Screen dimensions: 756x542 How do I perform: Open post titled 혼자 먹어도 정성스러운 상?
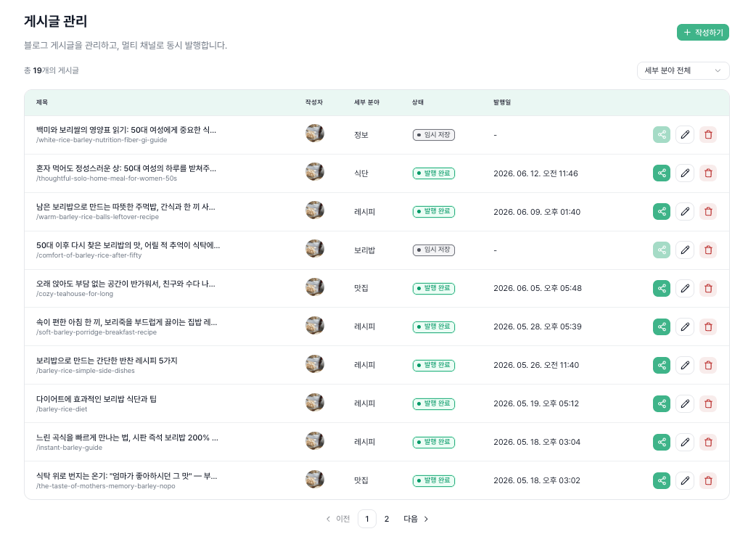pos(126,168)
